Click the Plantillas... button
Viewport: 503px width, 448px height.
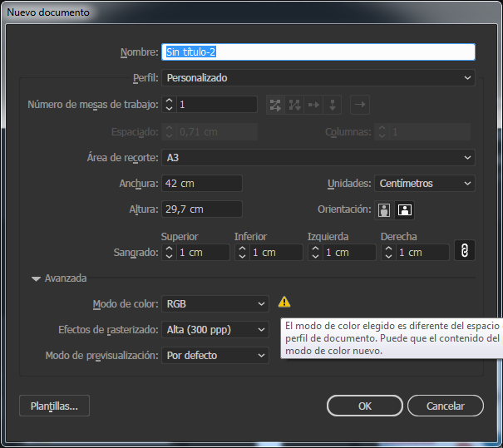[54, 406]
